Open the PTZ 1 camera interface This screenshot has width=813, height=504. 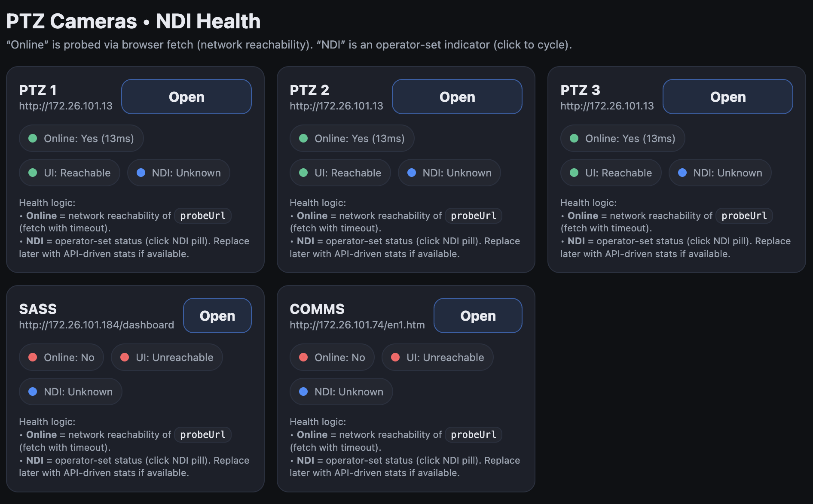[x=186, y=97]
